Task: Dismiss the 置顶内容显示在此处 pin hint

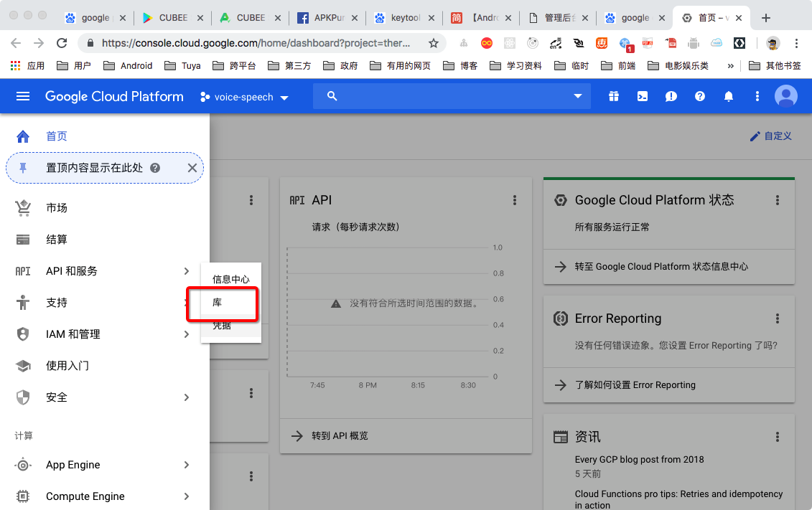Action: pyautogui.click(x=192, y=168)
